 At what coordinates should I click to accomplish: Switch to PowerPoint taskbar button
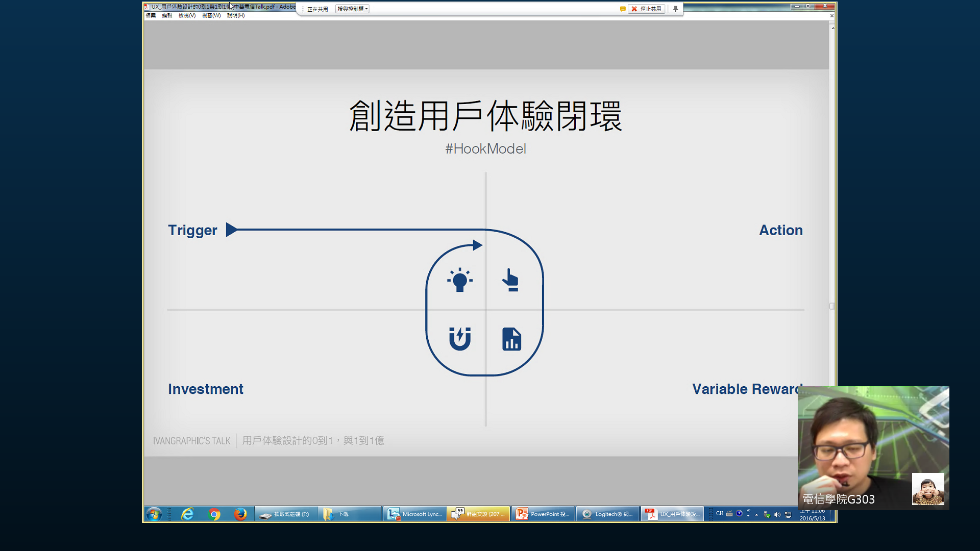point(543,514)
